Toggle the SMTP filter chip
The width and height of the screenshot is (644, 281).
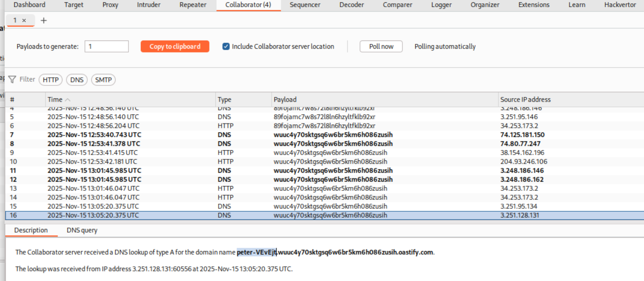click(x=103, y=80)
